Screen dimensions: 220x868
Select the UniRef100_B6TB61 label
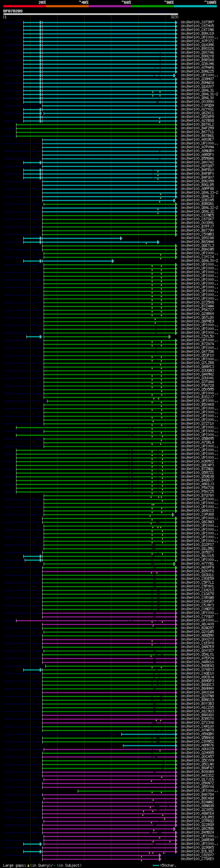[x=197, y=136]
